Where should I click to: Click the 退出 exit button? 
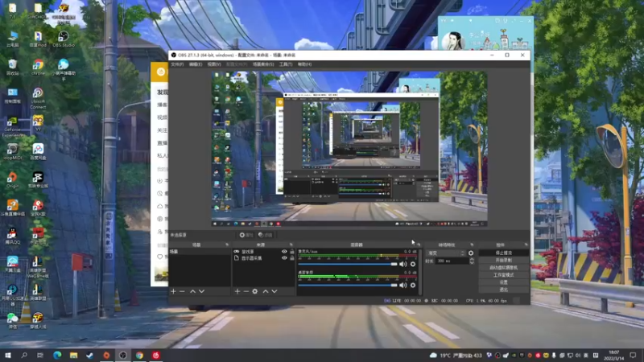coord(504,290)
